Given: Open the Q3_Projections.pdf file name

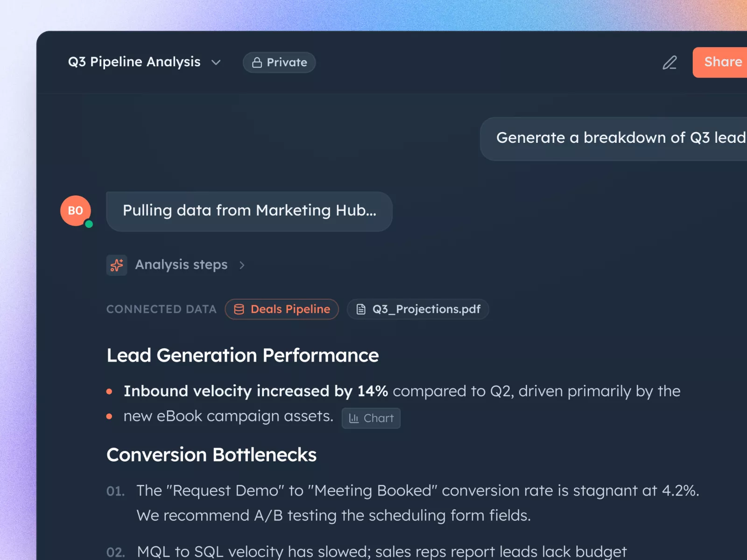Looking at the screenshot, I should [x=426, y=309].
